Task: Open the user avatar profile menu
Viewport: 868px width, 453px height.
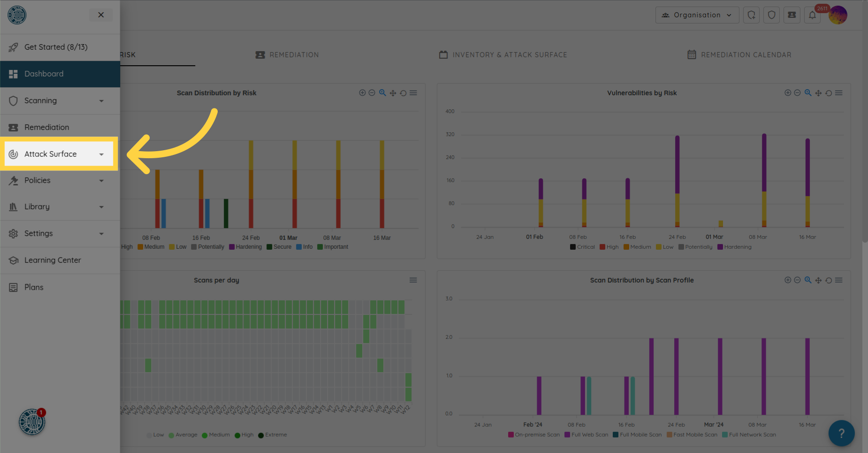Action: click(x=838, y=15)
